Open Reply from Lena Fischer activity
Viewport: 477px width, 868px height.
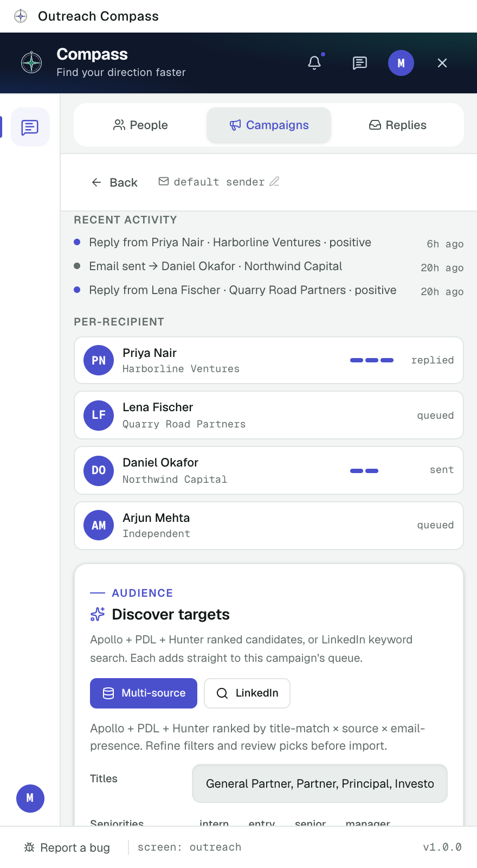coord(269,290)
